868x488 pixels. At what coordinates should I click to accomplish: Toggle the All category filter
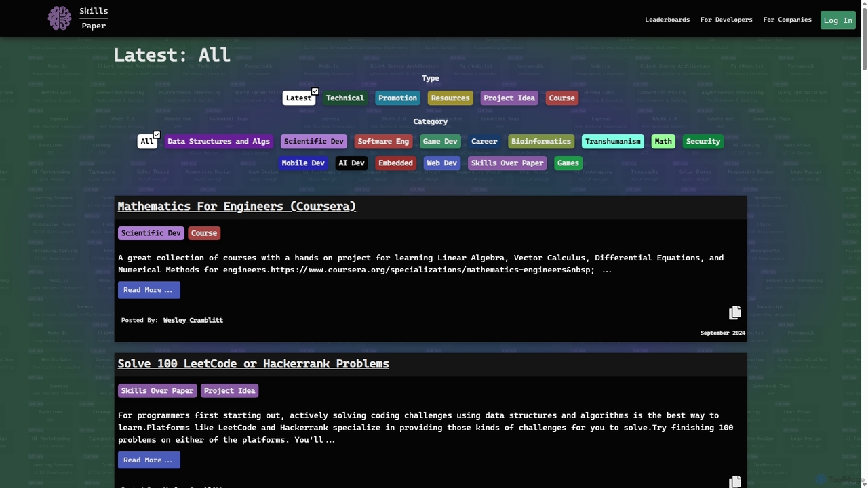[x=147, y=141]
